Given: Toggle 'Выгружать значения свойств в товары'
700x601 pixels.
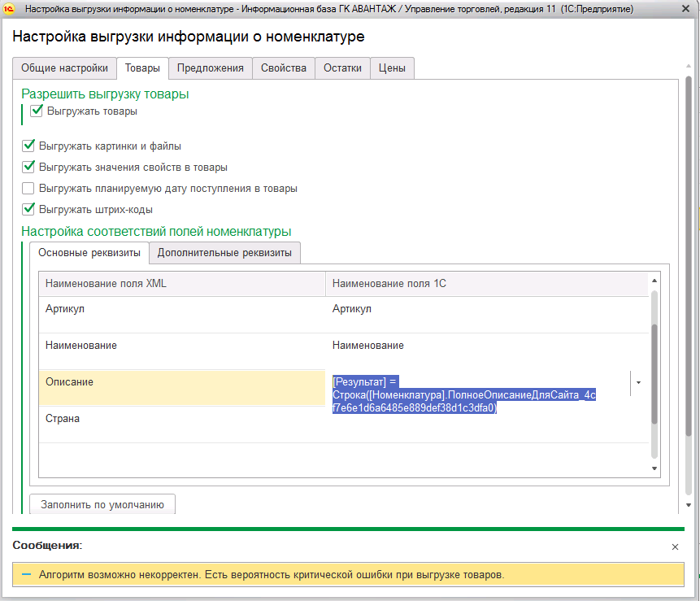Looking at the screenshot, I should coord(28,167).
